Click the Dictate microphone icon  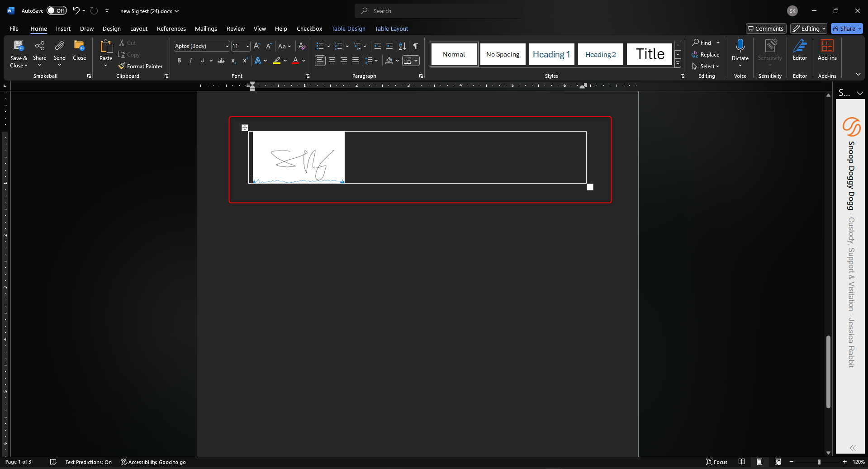(x=740, y=46)
